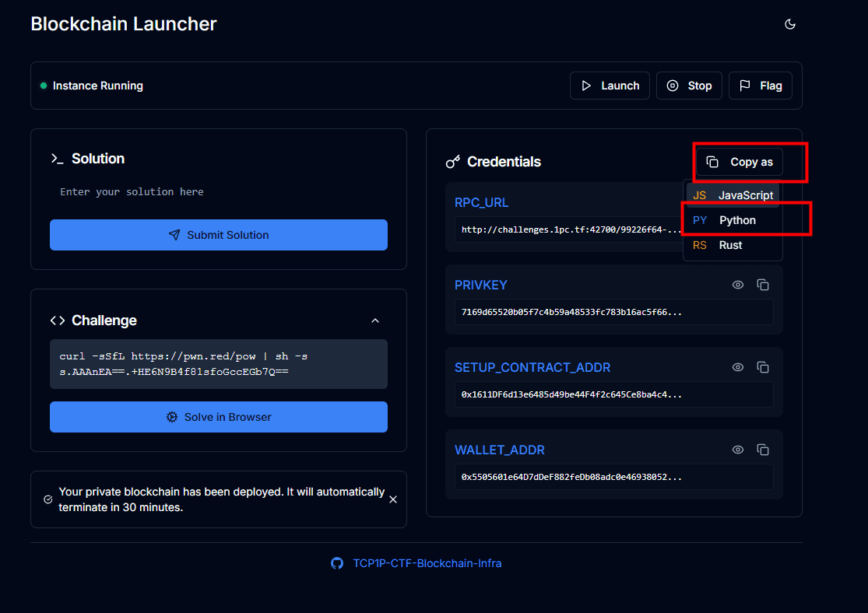Submit the solution

coord(219,235)
